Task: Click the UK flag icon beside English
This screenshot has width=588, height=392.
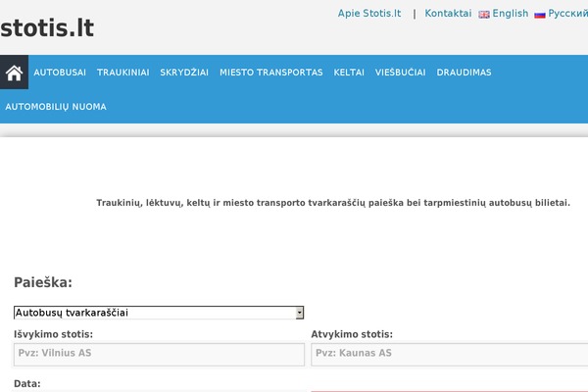Action: click(484, 15)
